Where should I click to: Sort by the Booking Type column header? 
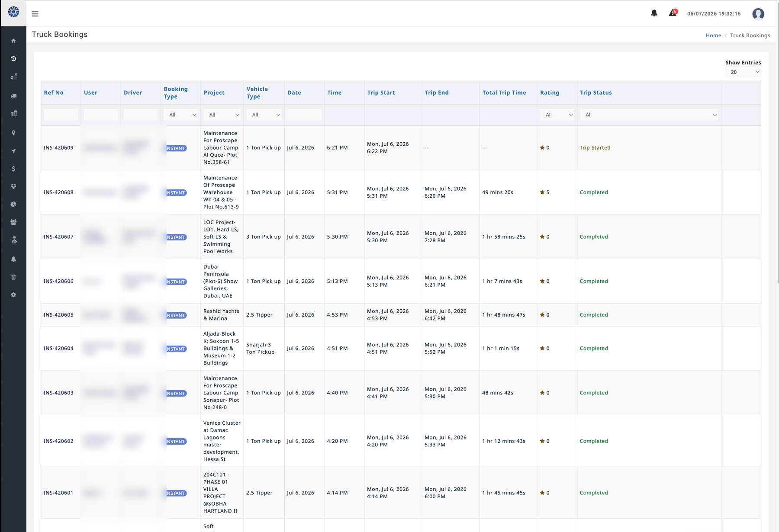tap(176, 93)
